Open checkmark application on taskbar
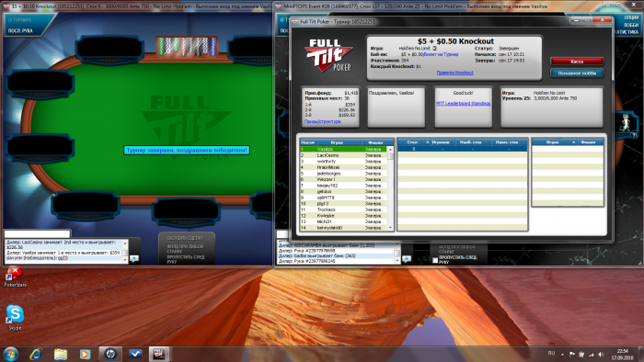 [x=135, y=354]
